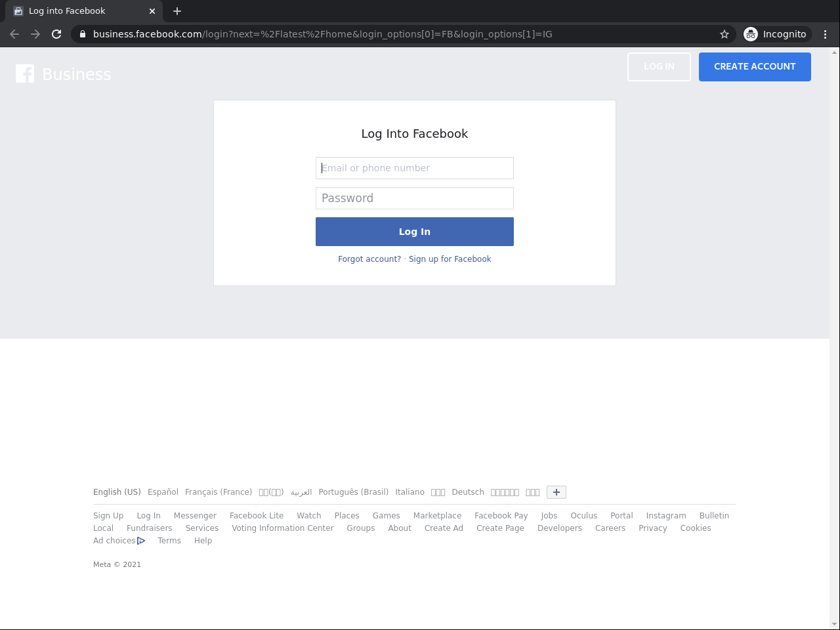
Task: Open the Ad choices footer link
Action: pyautogui.click(x=119, y=541)
